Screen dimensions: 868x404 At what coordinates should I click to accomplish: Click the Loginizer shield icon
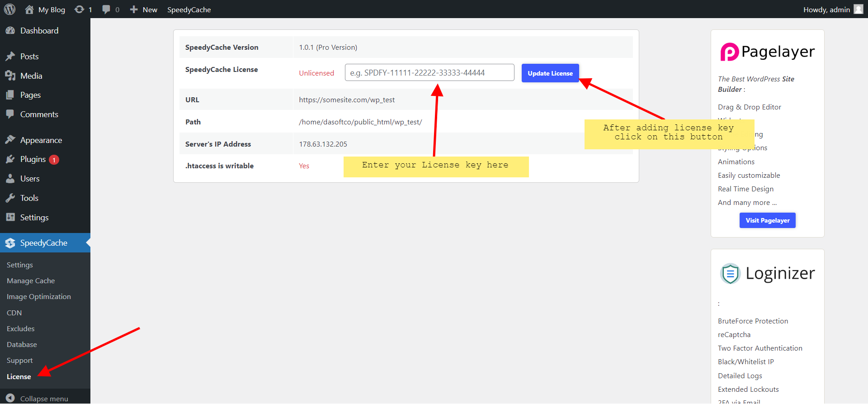(x=730, y=273)
